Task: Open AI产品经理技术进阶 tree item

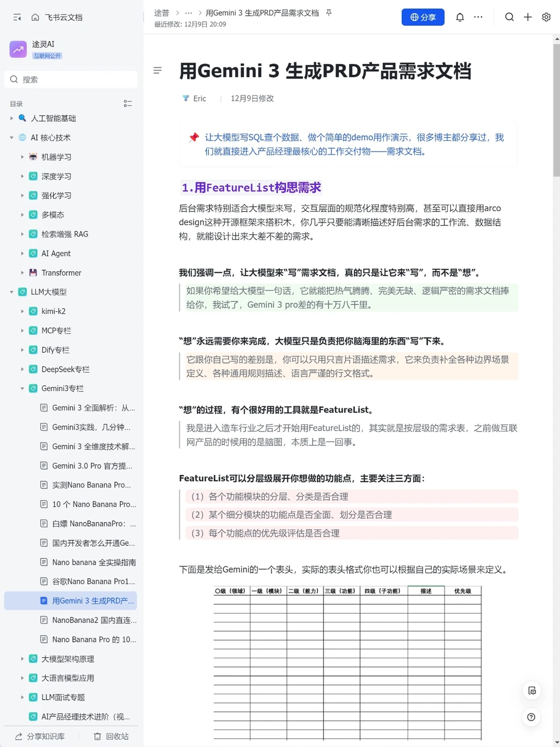Action: (71, 716)
